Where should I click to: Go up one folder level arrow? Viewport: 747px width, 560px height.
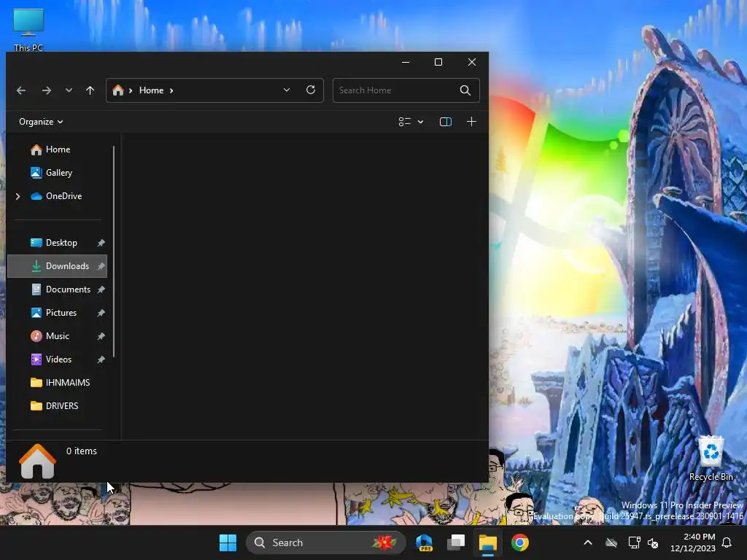click(x=90, y=90)
